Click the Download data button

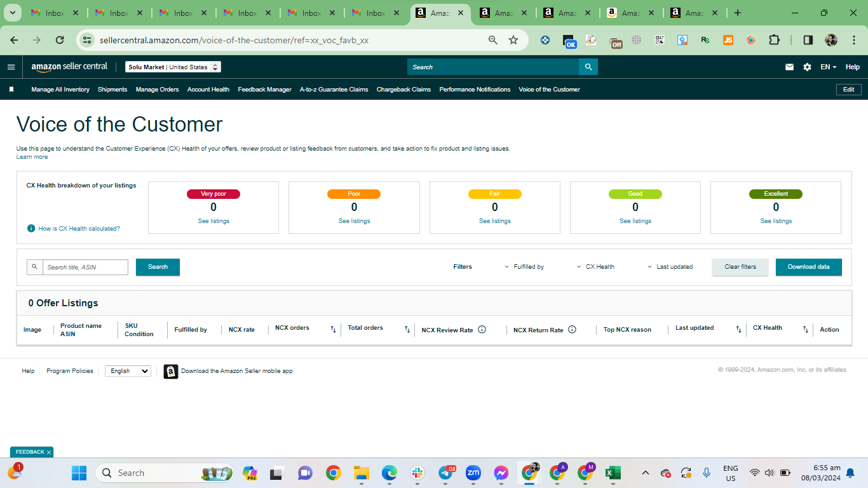pyautogui.click(x=809, y=267)
